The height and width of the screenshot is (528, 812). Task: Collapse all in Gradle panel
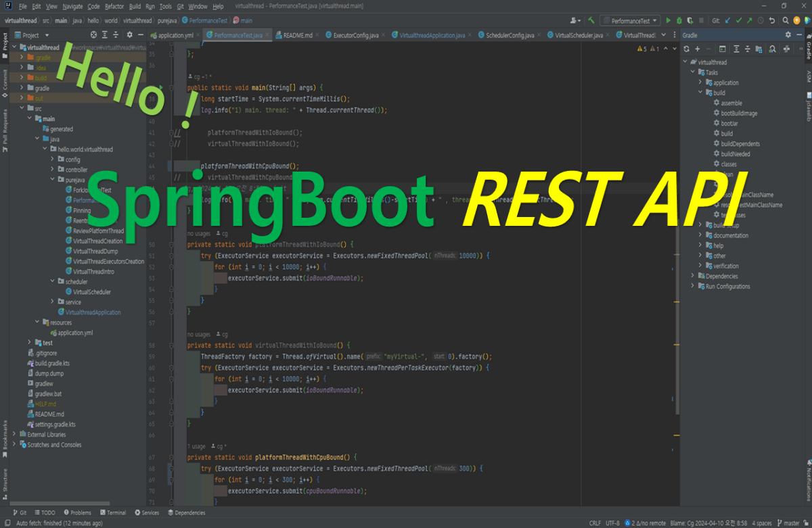pyautogui.click(x=747, y=49)
